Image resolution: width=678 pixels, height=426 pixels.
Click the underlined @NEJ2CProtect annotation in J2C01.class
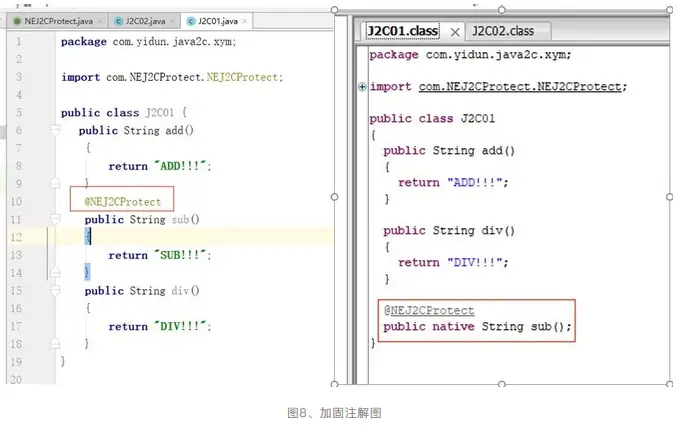coord(429,311)
